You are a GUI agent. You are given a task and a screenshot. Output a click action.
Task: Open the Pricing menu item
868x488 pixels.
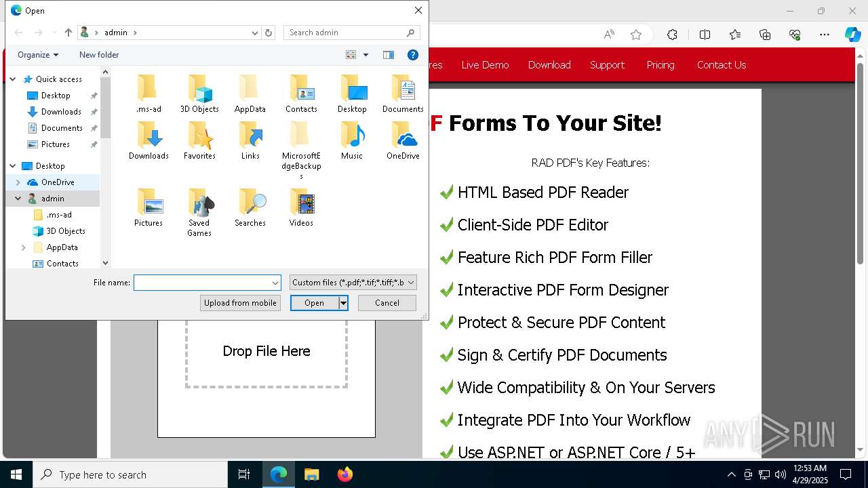(x=660, y=65)
